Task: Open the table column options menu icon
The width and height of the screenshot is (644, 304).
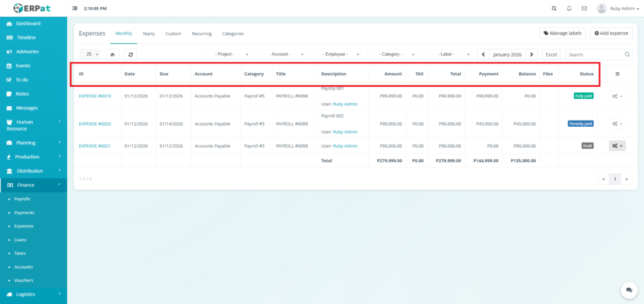Action: (617, 74)
